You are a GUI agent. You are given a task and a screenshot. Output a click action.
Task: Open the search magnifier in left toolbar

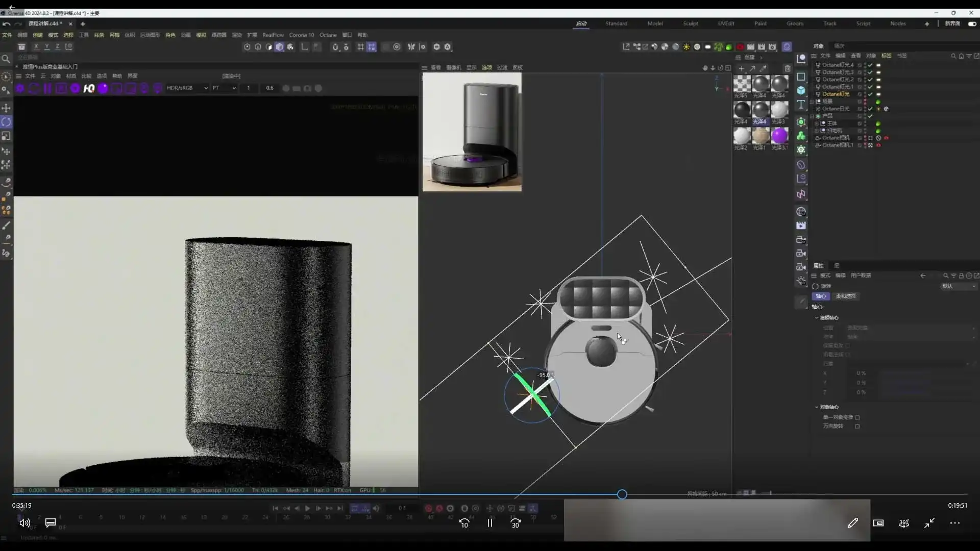(6, 59)
